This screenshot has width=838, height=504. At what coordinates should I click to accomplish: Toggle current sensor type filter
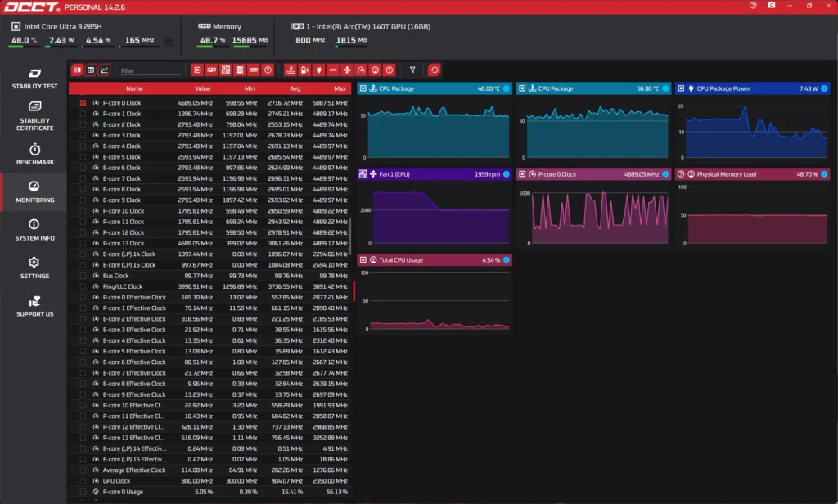point(332,70)
